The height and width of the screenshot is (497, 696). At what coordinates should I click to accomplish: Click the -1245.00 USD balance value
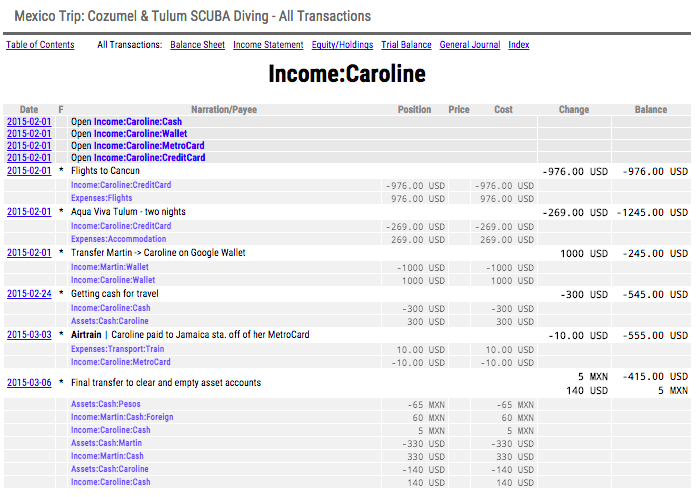tap(652, 213)
